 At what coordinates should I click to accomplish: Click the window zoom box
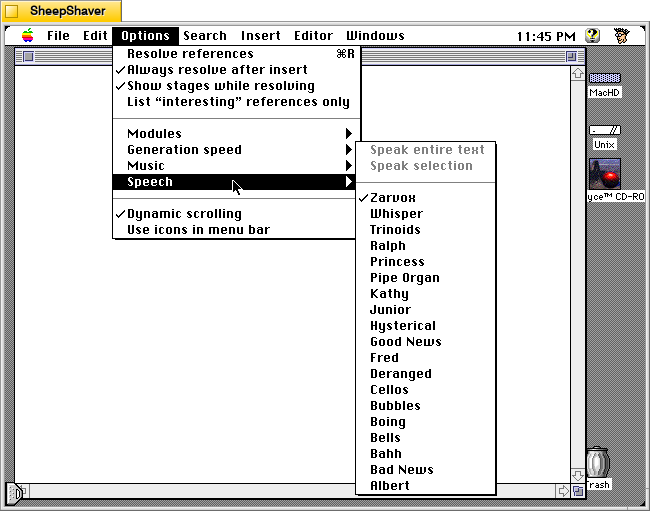[x=571, y=56]
